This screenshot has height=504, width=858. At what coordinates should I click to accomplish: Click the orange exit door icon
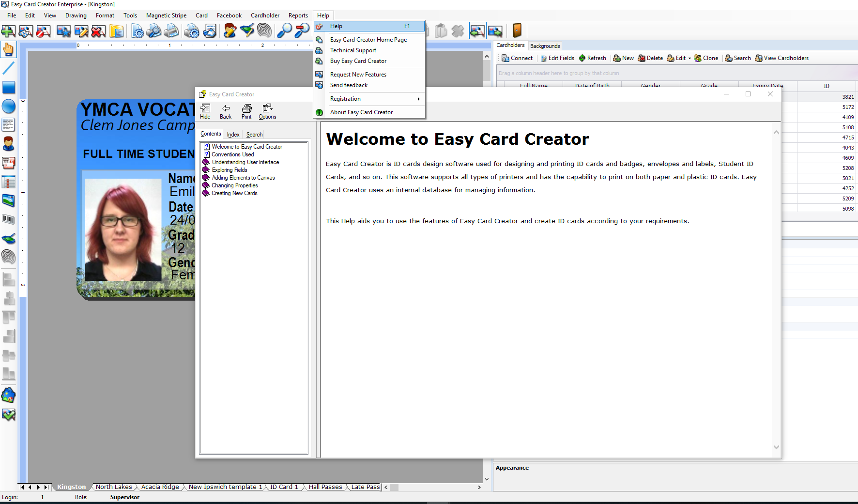tap(517, 31)
